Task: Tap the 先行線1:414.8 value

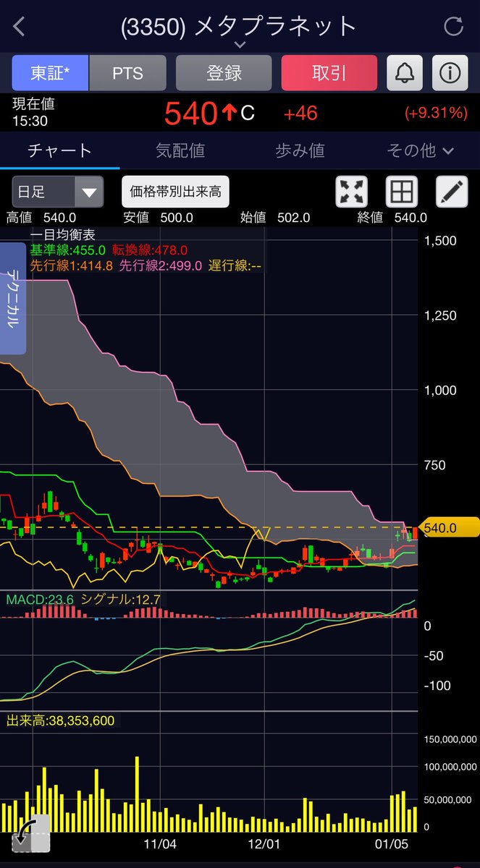Action: coord(72,265)
